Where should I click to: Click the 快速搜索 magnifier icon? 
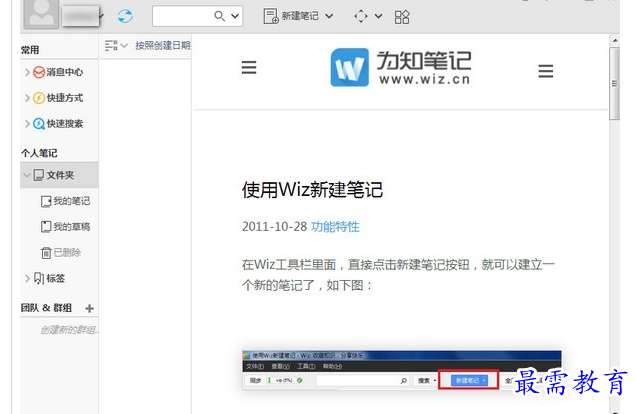point(39,124)
